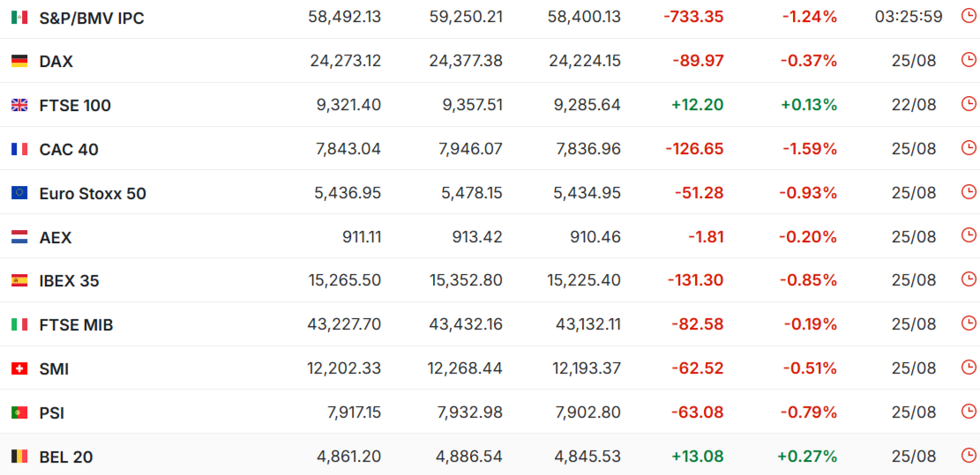Click the clock icon for FTSE 100
Image resolution: width=980 pixels, height=475 pixels.
(968, 104)
